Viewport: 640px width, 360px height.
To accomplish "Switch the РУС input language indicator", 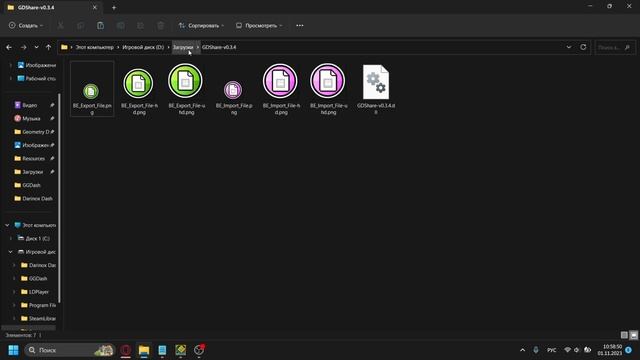I will pyautogui.click(x=551, y=350).
